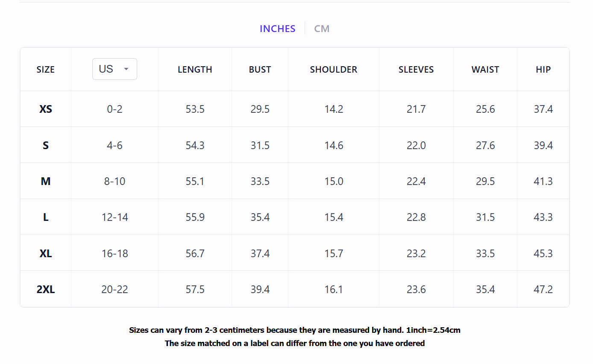Screen dimensions: 593x364
Task: Click the WAIST column header
Action: tap(485, 70)
